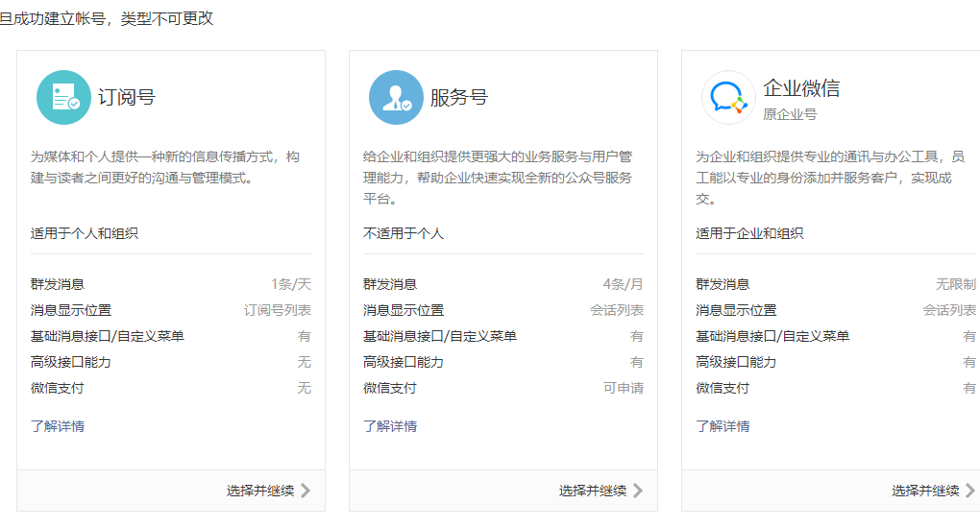This screenshot has width=980, height=528.
Task: Click the 订阅号 card title
Action: 126,98
